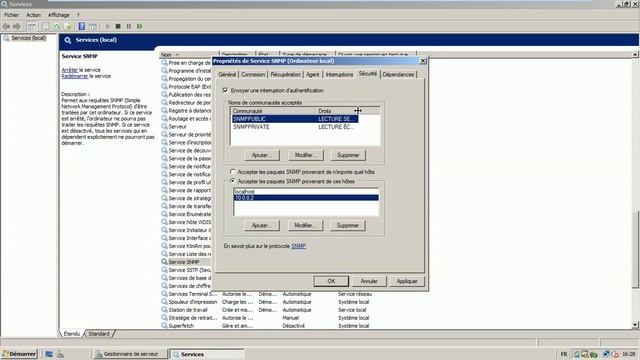Select the Stratégie de retrait service row
Image resolution: width=640 pixels, height=360 pixels.
coord(266,318)
